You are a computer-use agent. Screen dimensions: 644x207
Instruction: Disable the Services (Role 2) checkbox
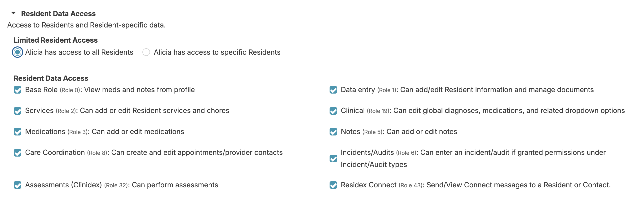[18, 111]
